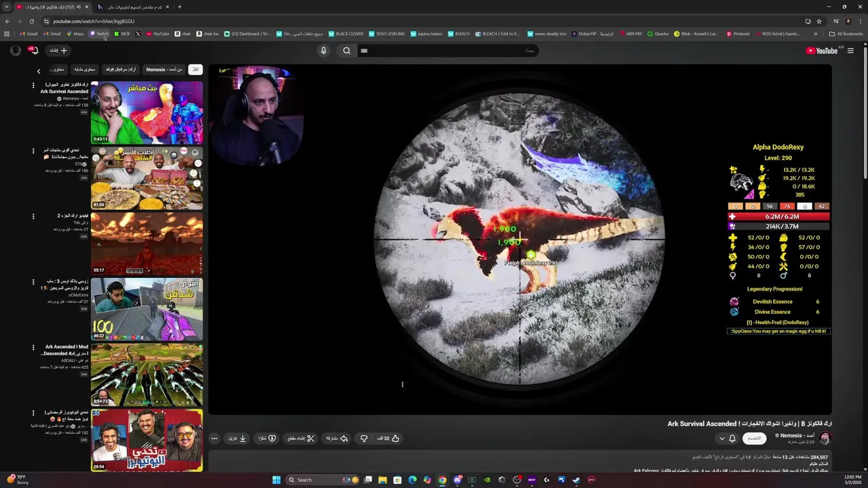Open Nemesis channel avatar below video
The height and width of the screenshot is (488, 868).
[x=825, y=439]
